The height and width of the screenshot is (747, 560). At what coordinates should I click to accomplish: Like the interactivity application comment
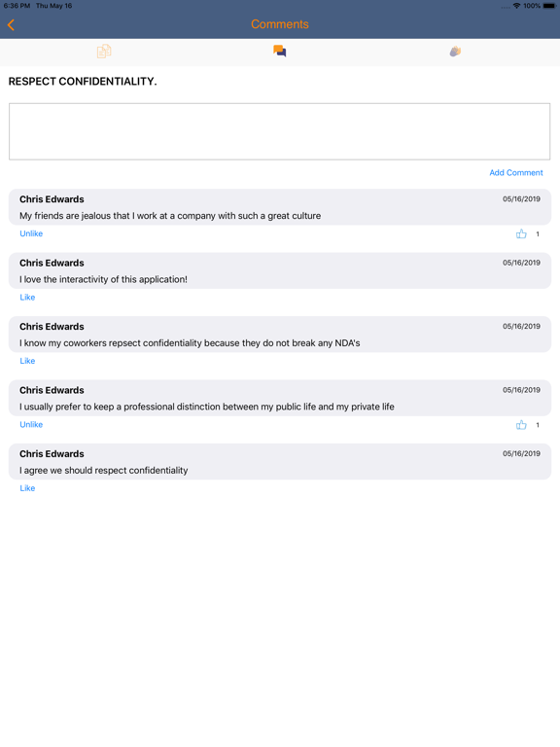27,298
